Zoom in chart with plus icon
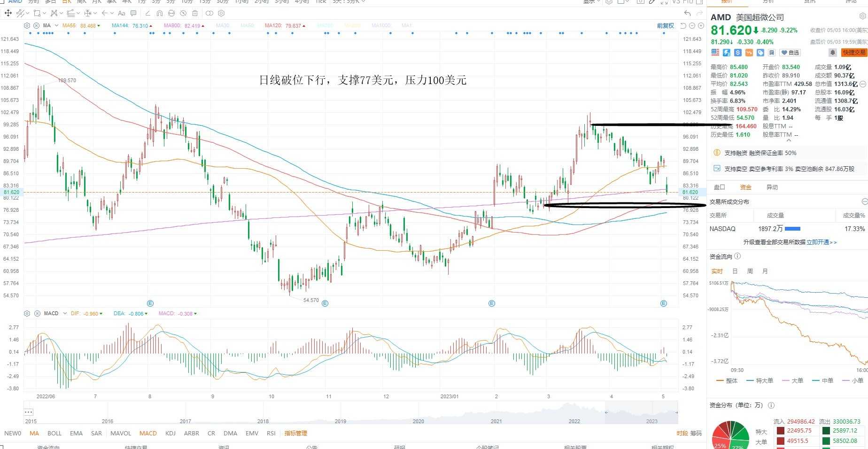Image resolution: width=868 pixels, height=449 pixels. pos(701,26)
